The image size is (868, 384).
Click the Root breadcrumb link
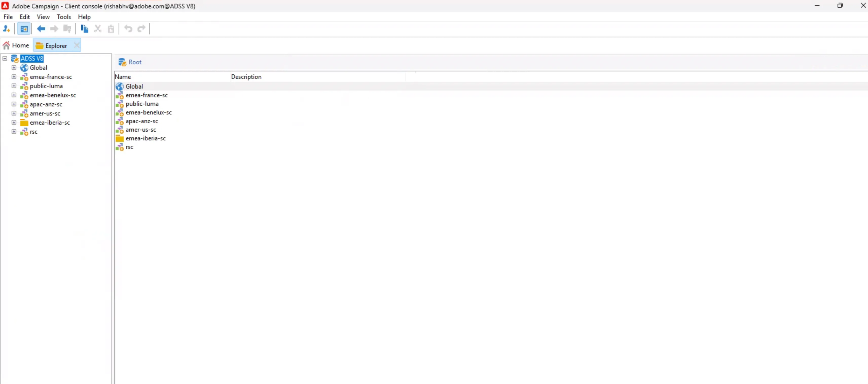coord(135,62)
